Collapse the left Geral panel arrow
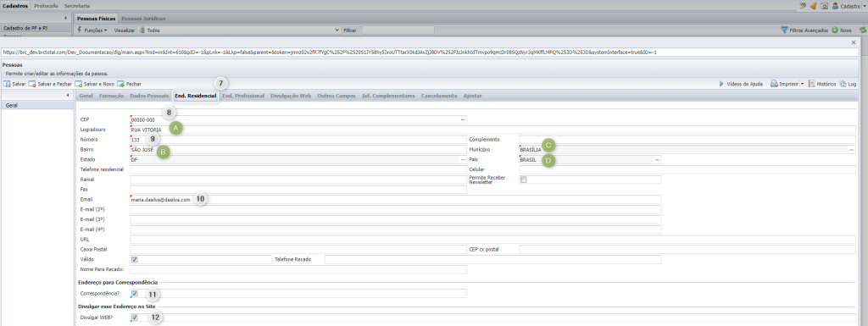 (x=68, y=96)
